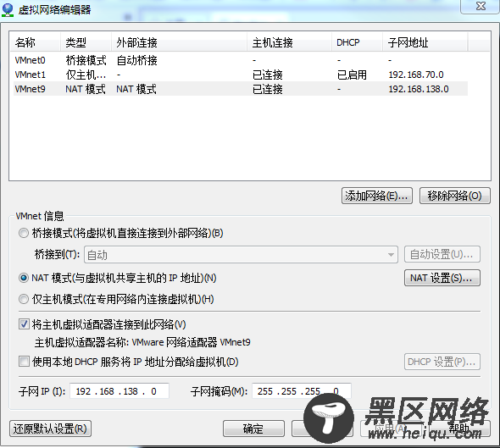Select the VMnet1 network row

pyautogui.click(x=241, y=75)
